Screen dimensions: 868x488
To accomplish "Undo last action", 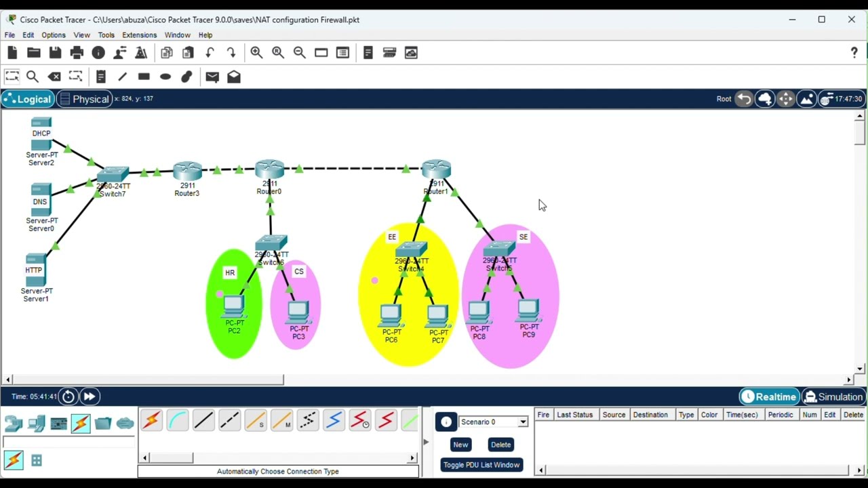I will point(210,53).
